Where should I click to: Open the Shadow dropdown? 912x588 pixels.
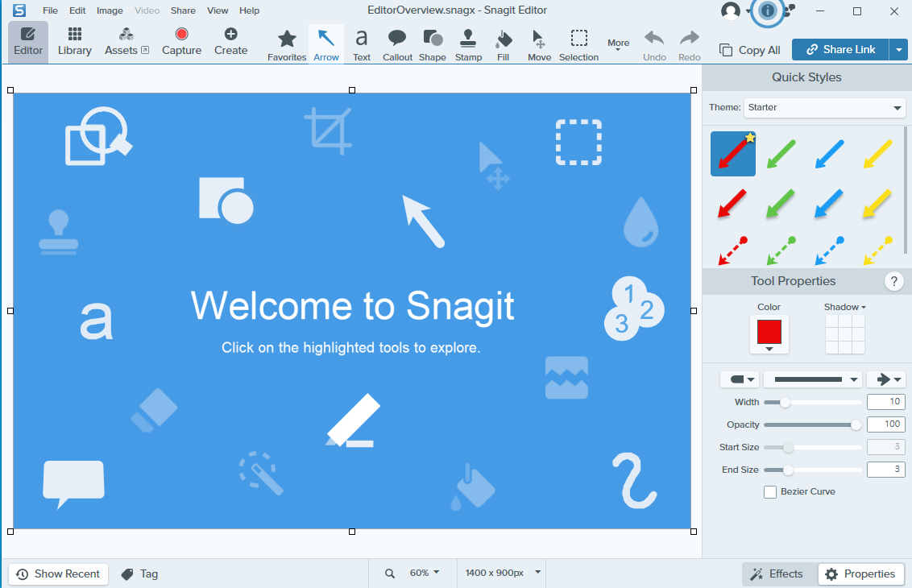pyautogui.click(x=844, y=307)
